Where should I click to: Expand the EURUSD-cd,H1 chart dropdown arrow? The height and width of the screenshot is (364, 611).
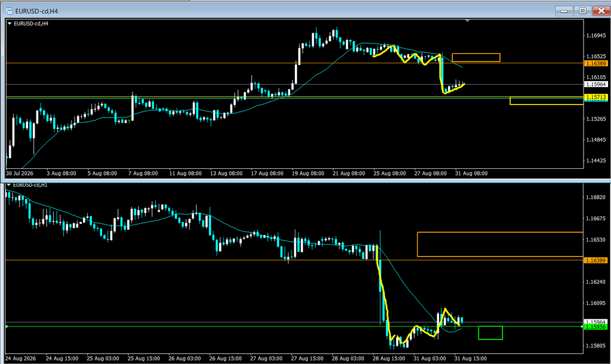coord(9,185)
